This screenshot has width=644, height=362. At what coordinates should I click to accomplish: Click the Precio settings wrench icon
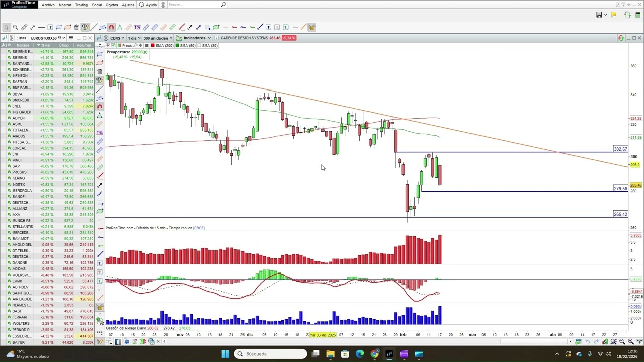click(x=135, y=46)
